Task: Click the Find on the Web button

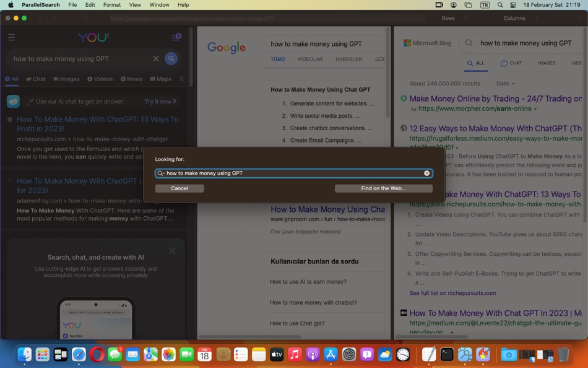Action: point(383,188)
